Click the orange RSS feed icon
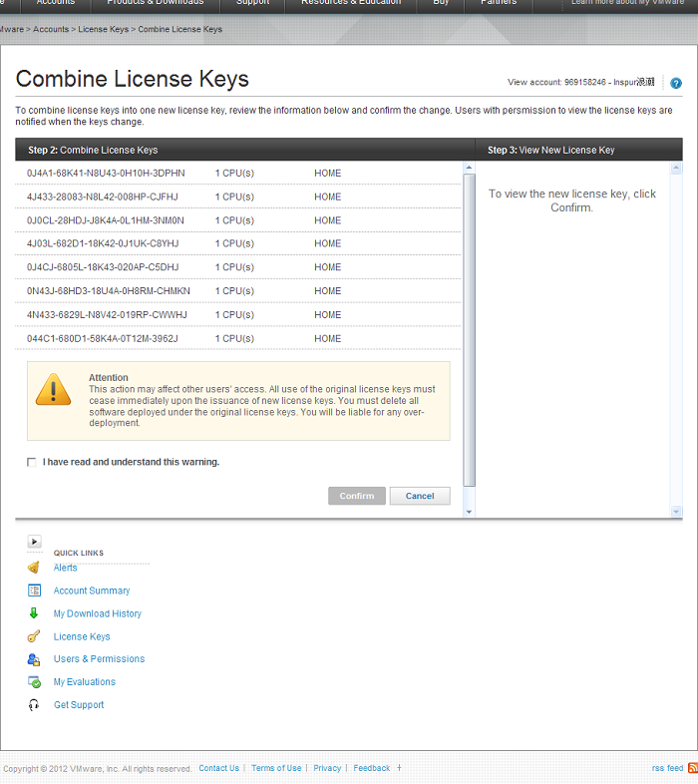The image size is (698, 784). pos(693,768)
